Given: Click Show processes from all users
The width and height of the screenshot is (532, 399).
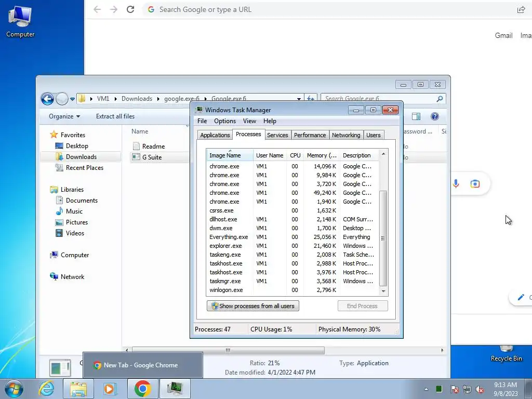Looking at the screenshot, I should click(x=253, y=306).
